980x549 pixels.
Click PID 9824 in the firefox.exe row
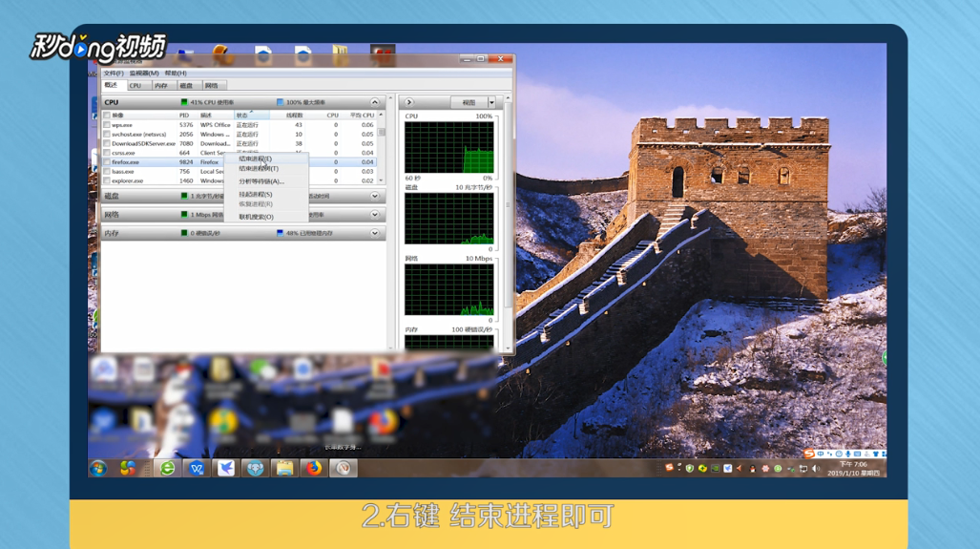[x=186, y=162]
